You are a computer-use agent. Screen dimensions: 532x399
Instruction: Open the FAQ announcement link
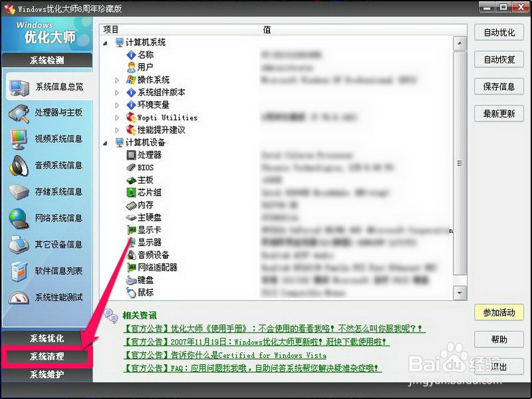point(253,368)
